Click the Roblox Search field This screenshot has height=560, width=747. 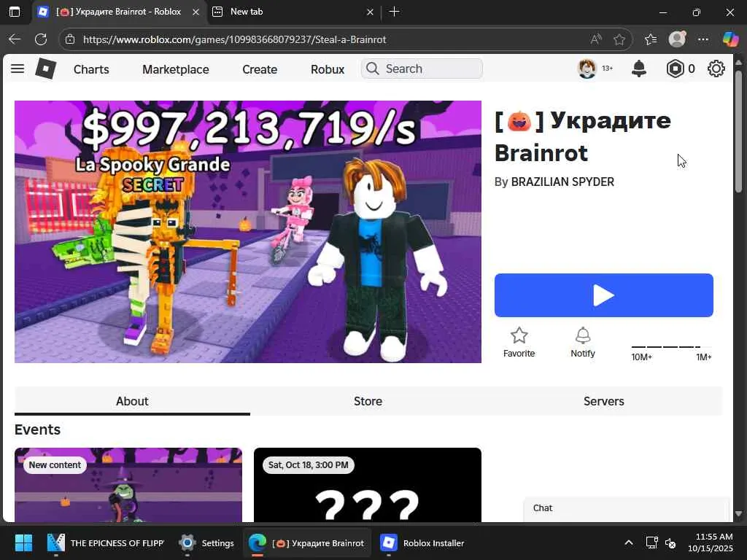coord(422,69)
